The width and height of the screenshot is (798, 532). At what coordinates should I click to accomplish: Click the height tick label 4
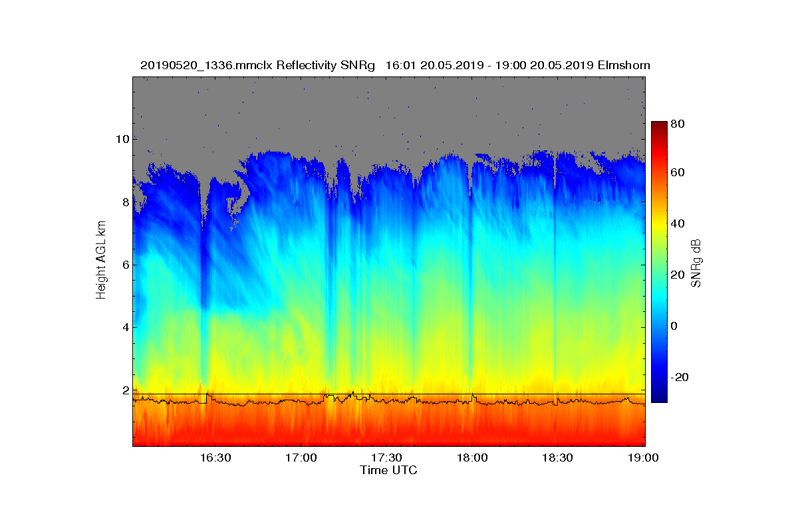124,327
